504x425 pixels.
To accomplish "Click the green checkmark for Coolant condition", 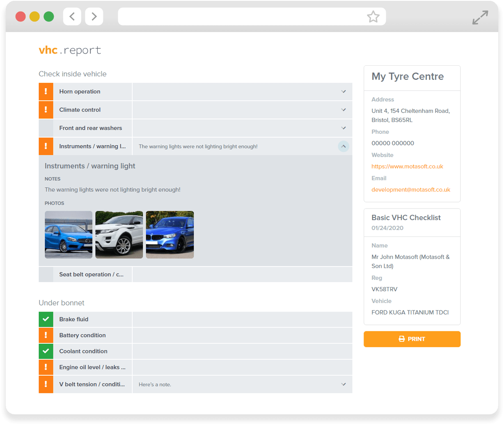I will coord(46,351).
